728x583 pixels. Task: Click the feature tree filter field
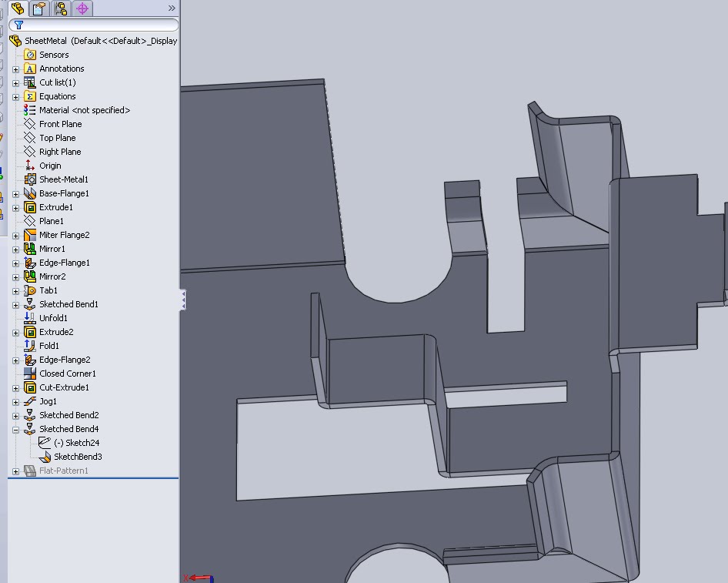coord(93,25)
